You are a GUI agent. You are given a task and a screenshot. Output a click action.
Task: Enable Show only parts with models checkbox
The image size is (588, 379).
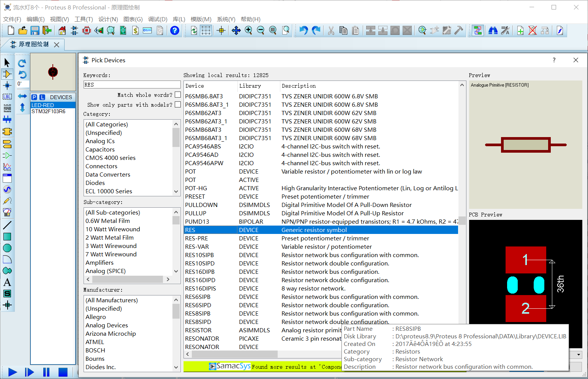pos(178,104)
